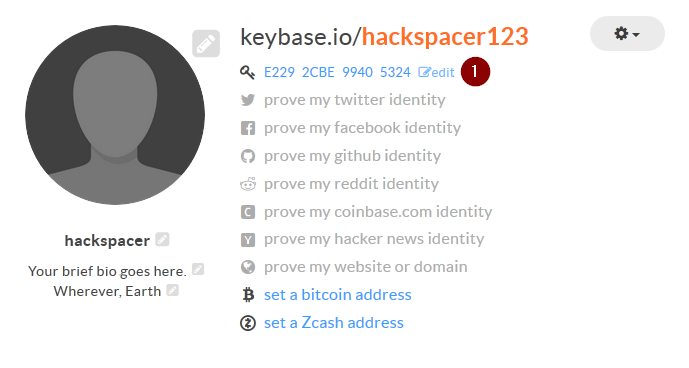Click the key icon beside the fingerprint

[247, 72]
